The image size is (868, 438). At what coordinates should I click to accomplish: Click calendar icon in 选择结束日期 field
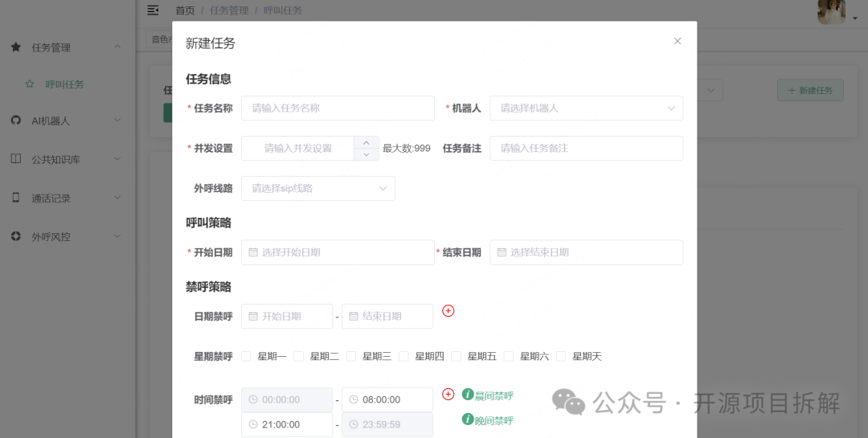pyautogui.click(x=502, y=252)
